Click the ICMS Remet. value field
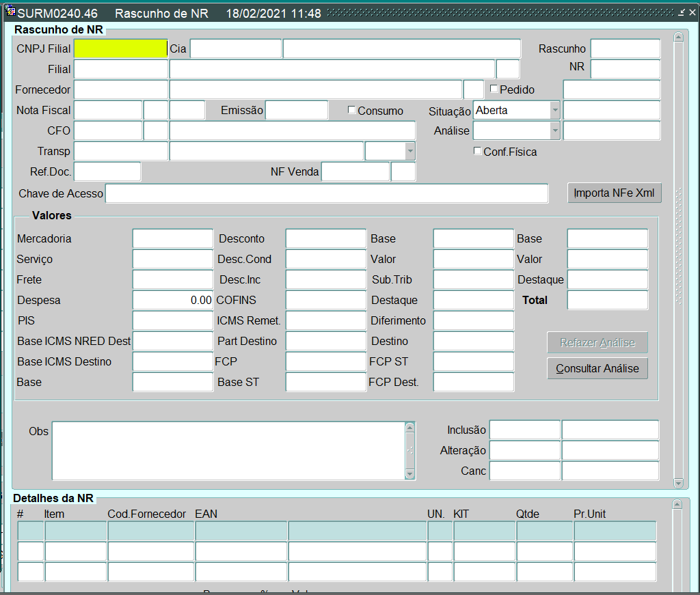Image resolution: width=700 pixels, height=595 pixels. [326, 320]
